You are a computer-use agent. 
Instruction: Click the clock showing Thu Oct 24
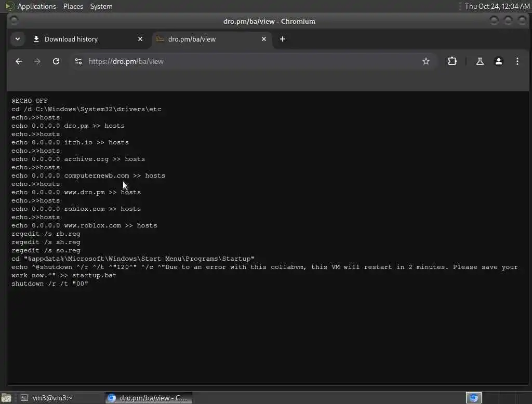click(x=497, y=6)
